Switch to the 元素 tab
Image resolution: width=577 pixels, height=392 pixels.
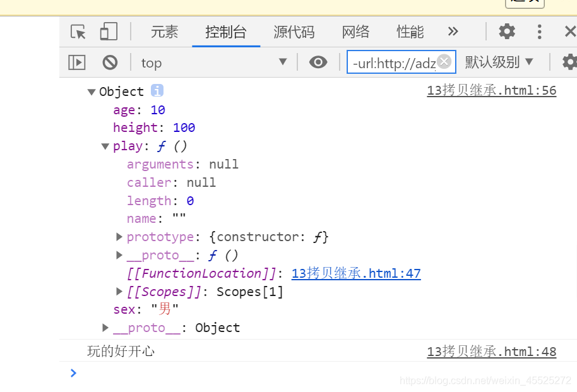[x=164, y=32]
